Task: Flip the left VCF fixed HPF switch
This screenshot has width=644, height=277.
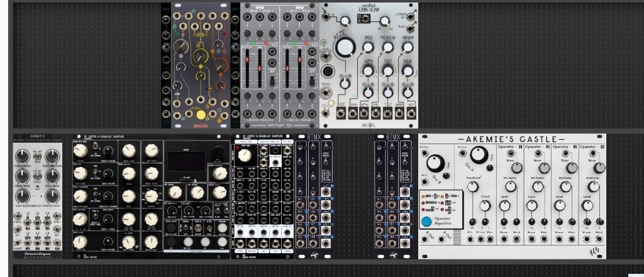Action: coord(272,81)
